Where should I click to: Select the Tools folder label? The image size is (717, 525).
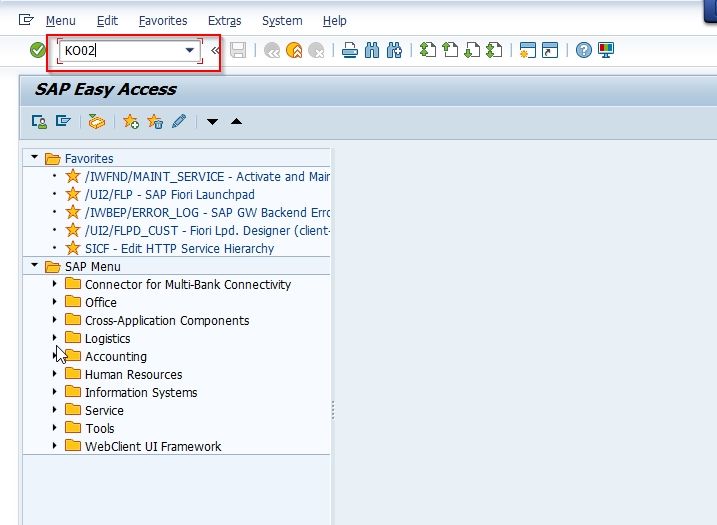pos(100,429)
